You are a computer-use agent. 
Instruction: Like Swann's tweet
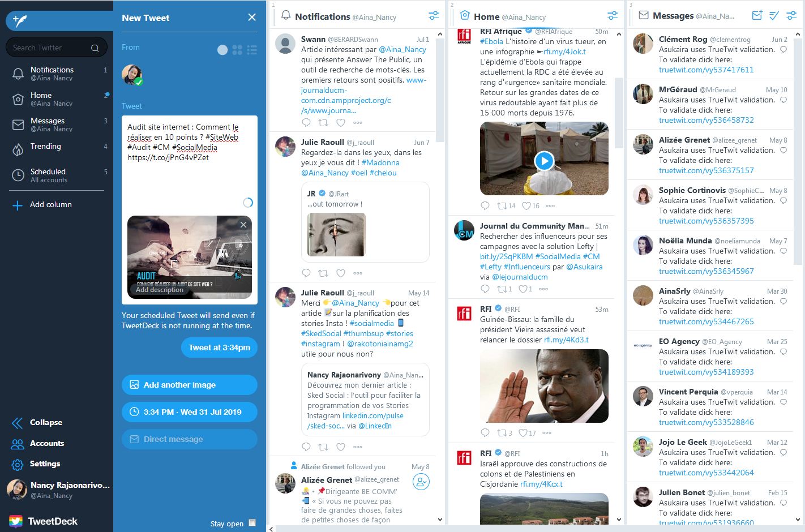click(x=341, y=122)
